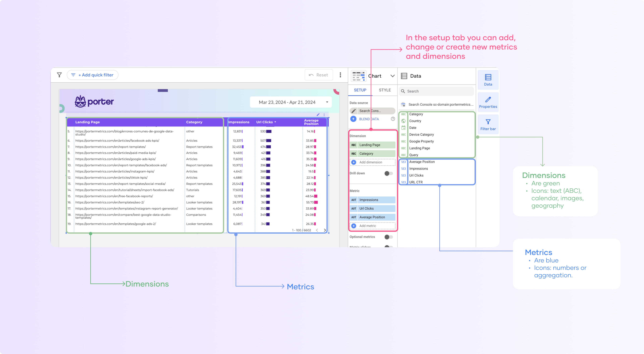Toggle the Optional metrics switch

pos(389,236)
